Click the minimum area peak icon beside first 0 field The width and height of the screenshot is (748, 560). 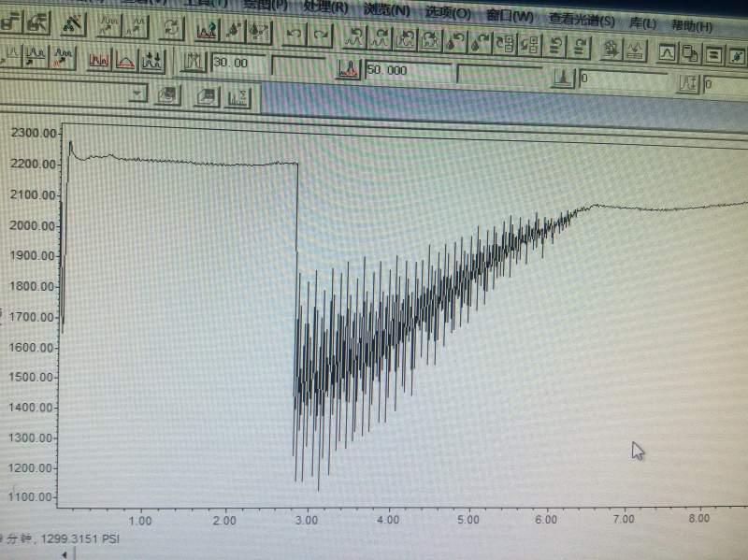click(x=563, y=79)
